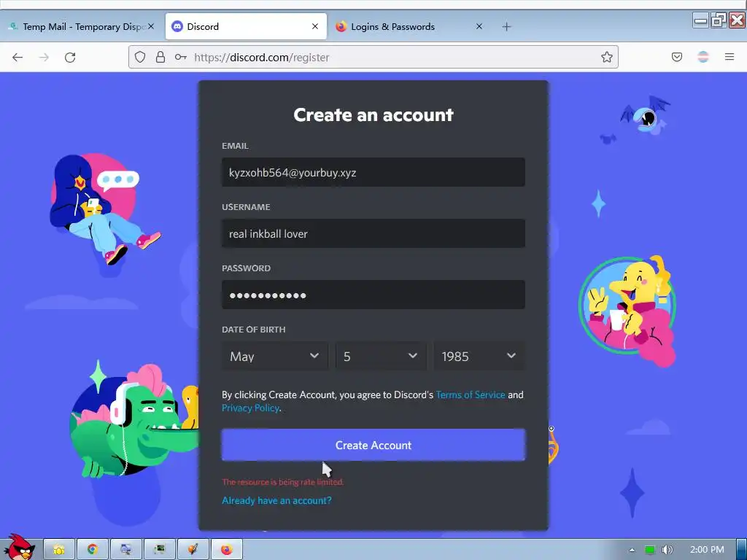Bookmark this page with the star icon
Screen dimensions: 747x560
(606, 57)
